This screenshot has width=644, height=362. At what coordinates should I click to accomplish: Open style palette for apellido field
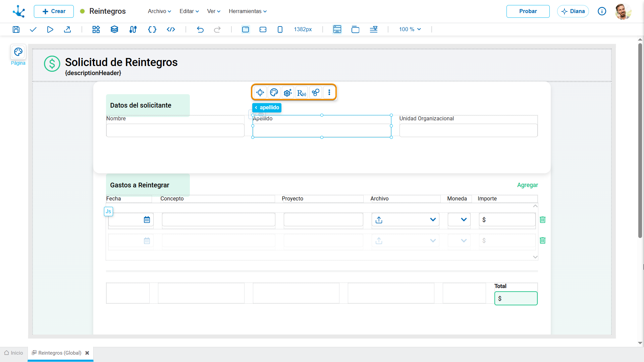tap(274, 93)
